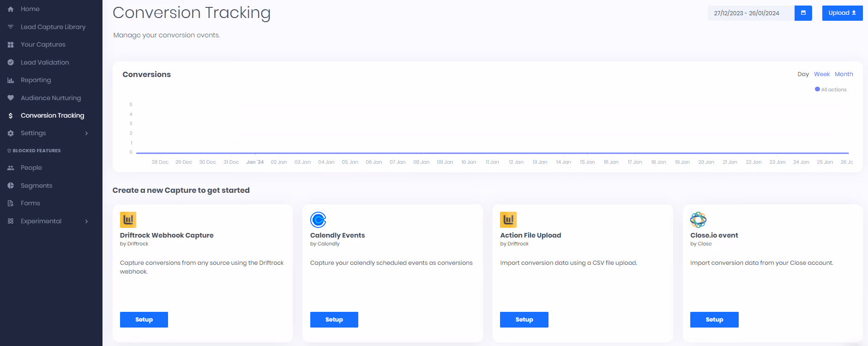Click the Conversion Tracking dollar icon
868x346 pixels.
click(11, 116)
